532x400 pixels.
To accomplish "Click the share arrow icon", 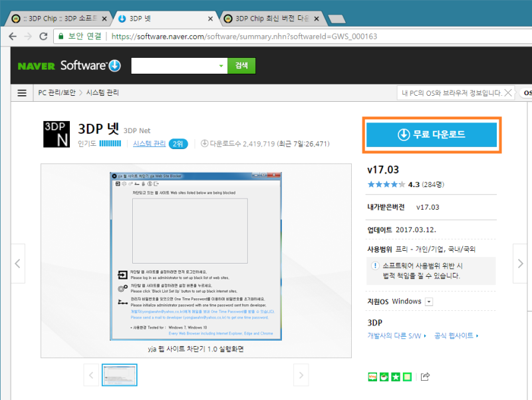I will pyautogui.click(x=424, y=377).
